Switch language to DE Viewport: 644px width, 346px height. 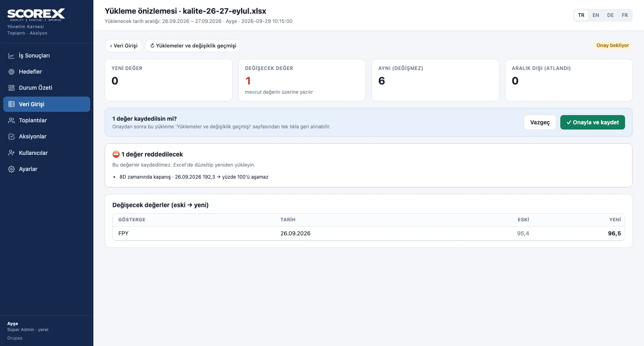pos(611,15)
